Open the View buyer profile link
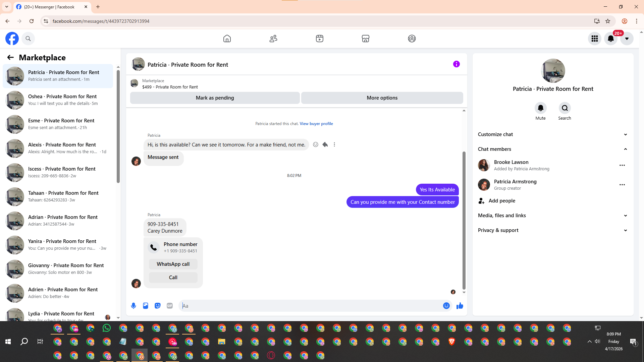The width and height of the screenshot is (644, 362). 316,124
